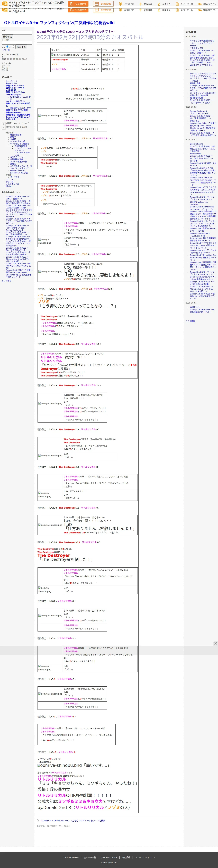
Task: Click アットウィキTOP in the footer
Action: pyautogui.click(x=109, y=858)
